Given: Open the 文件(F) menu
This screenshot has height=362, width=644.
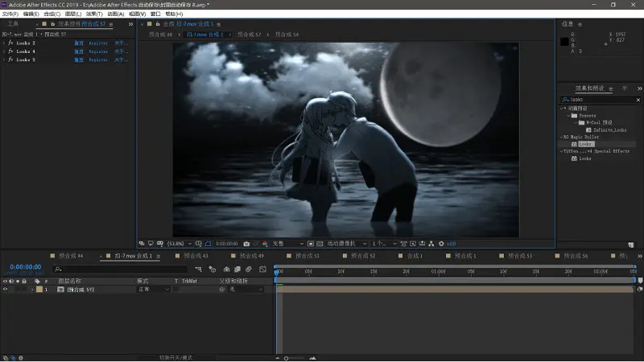Looking at the screenshot, I should click(x=10, y=14).
